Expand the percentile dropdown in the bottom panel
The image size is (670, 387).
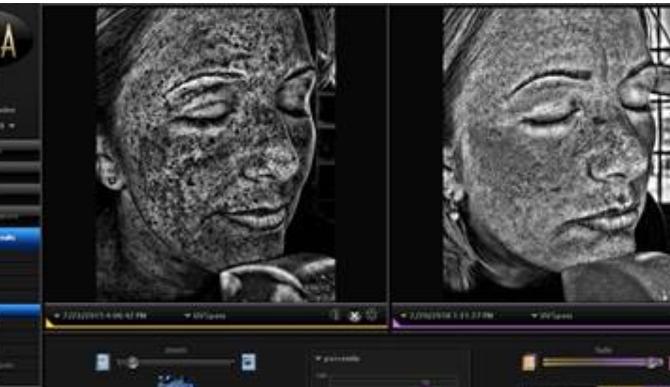(x=338, y=359)
